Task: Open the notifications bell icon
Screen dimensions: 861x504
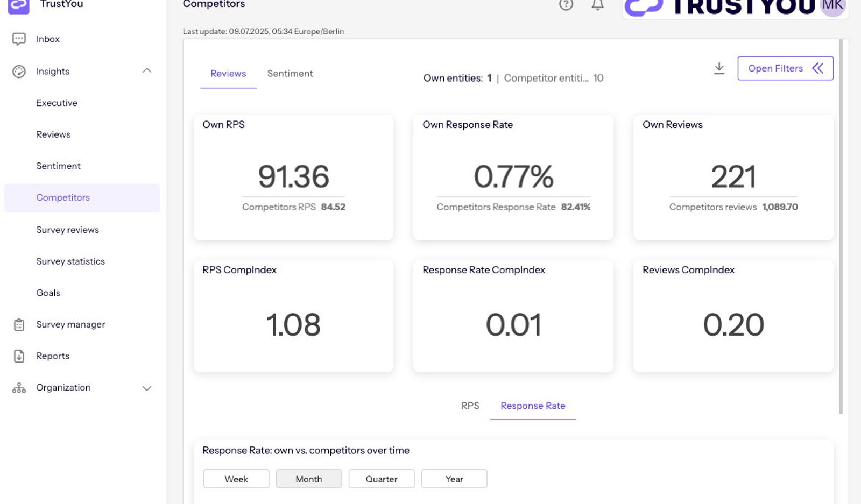Action: 597,4
